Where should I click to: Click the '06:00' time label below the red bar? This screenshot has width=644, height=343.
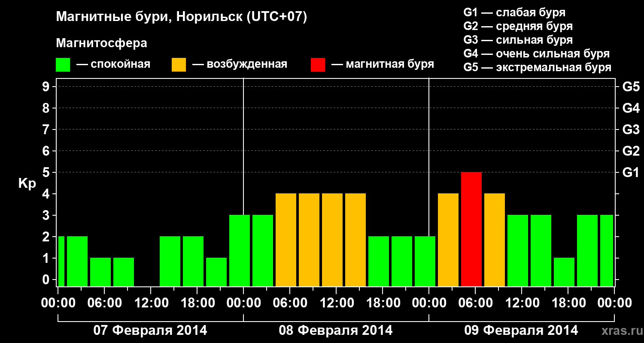[475, 303]
